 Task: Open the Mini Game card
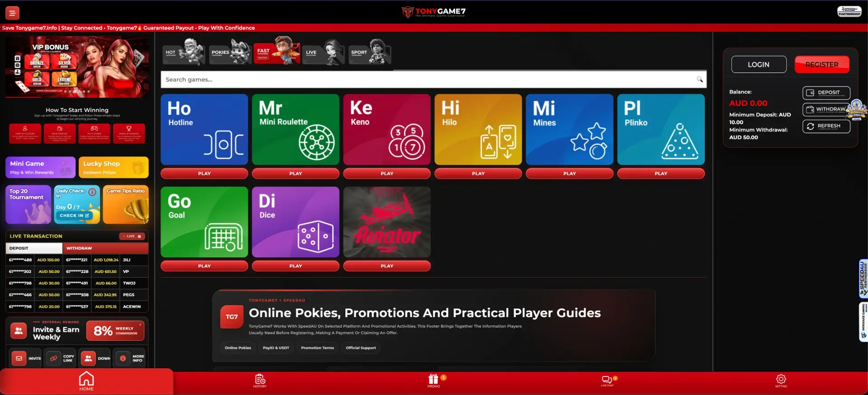coord(40,167)
